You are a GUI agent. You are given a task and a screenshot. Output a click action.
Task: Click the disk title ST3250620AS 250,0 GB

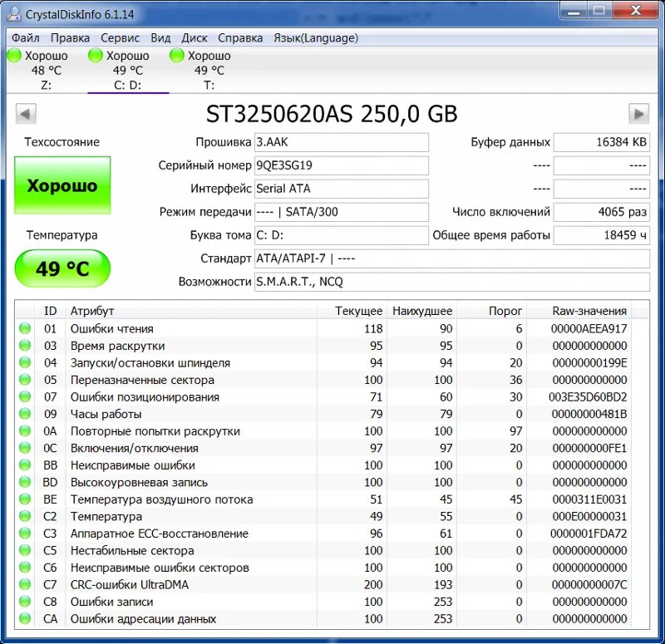click(332, 114)
